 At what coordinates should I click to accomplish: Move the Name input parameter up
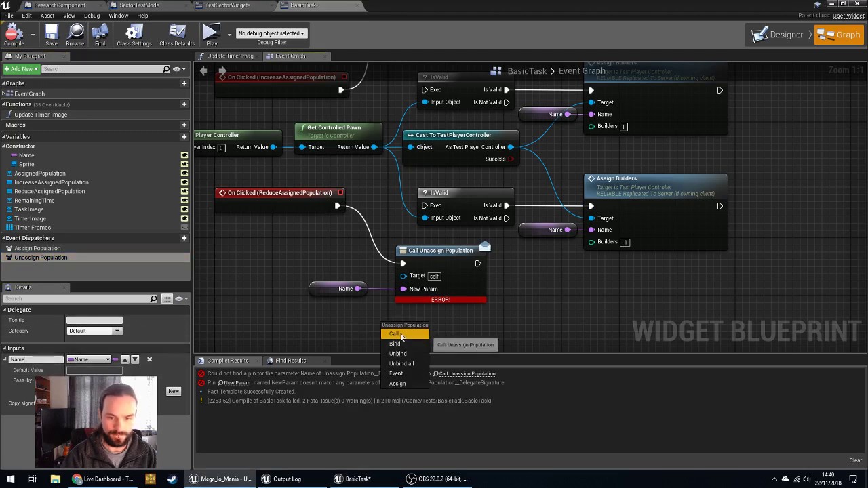[x=125, y=360]
